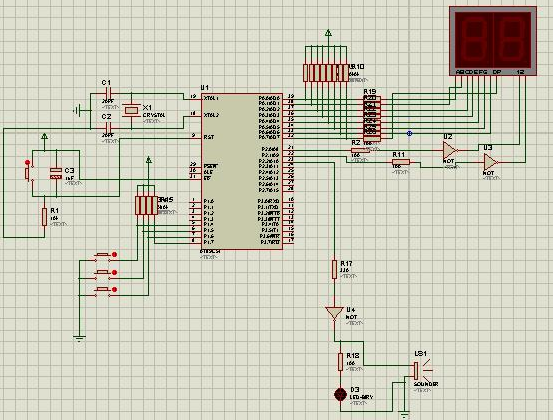Screen dimensions: 553x420
Task: Select the C3 electrolytic capacitor
Action: [x=56, y=174]
